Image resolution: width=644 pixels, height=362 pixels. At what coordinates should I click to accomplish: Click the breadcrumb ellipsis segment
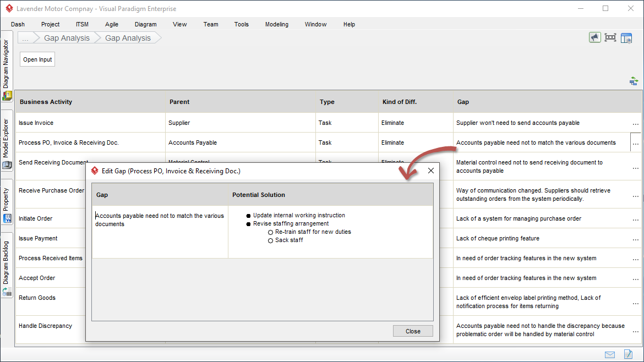(x=25, y=38)
